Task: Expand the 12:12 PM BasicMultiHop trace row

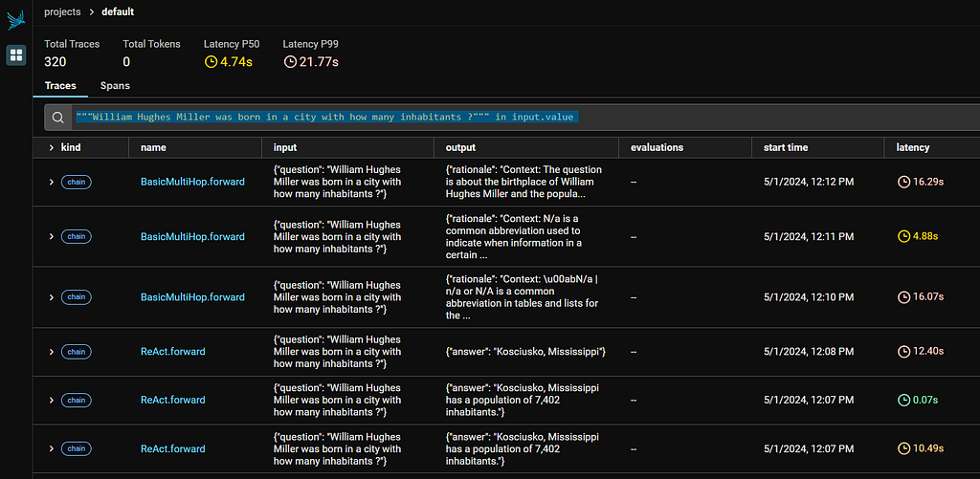Action: pyautogui.click(x=52, y=183)
